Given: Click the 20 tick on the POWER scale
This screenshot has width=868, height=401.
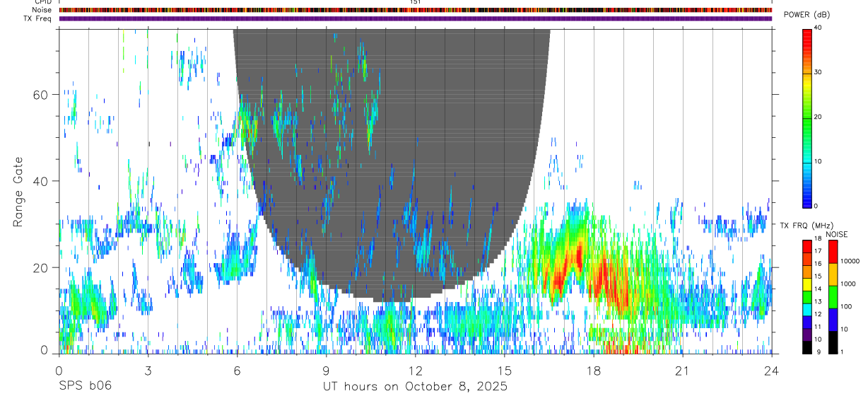Looking at the screenshot, I should coord(819,117).
